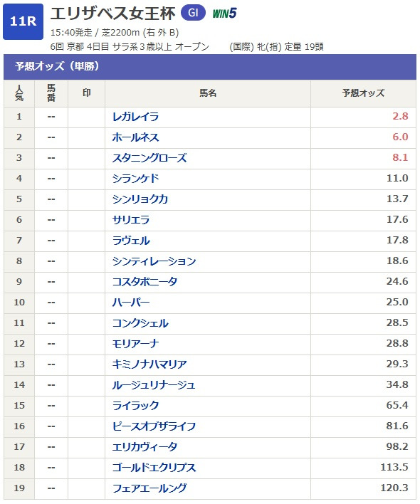Click the 予想オッズ column header

tap(363, 93)
